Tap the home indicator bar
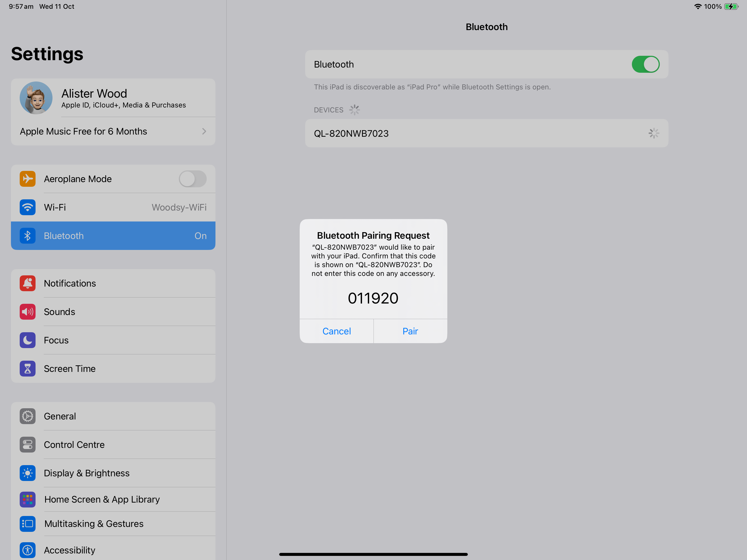Screen dimensions: 747x560 tap(373, 554)
